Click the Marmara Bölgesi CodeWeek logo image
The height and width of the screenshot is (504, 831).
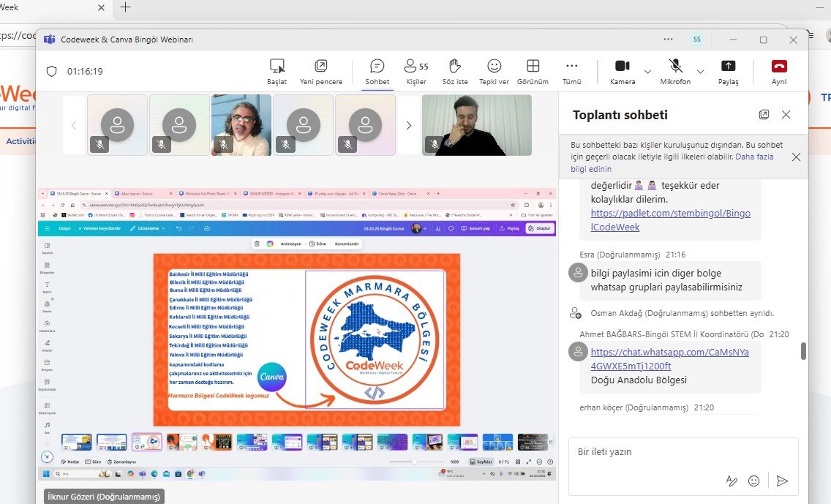tap(375, 339)
